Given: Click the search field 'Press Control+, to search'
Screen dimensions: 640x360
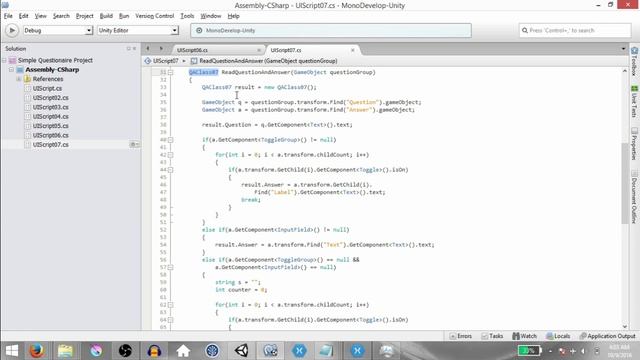Looking at the screenshot, I should point(575,30).
